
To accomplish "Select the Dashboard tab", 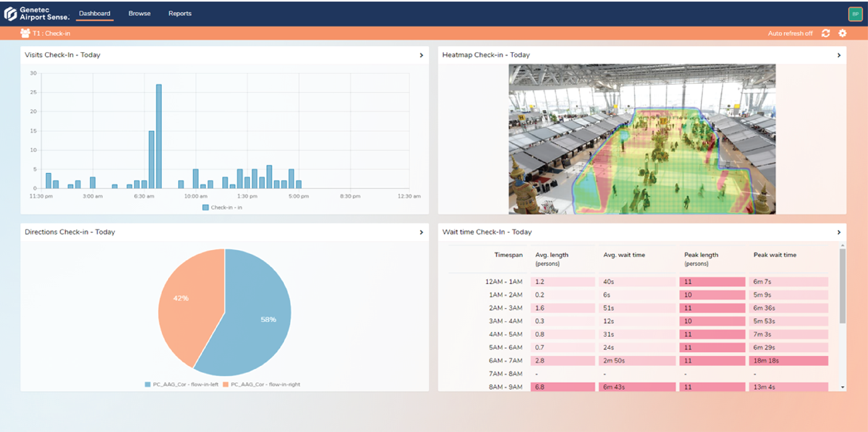I will point(95,14).
